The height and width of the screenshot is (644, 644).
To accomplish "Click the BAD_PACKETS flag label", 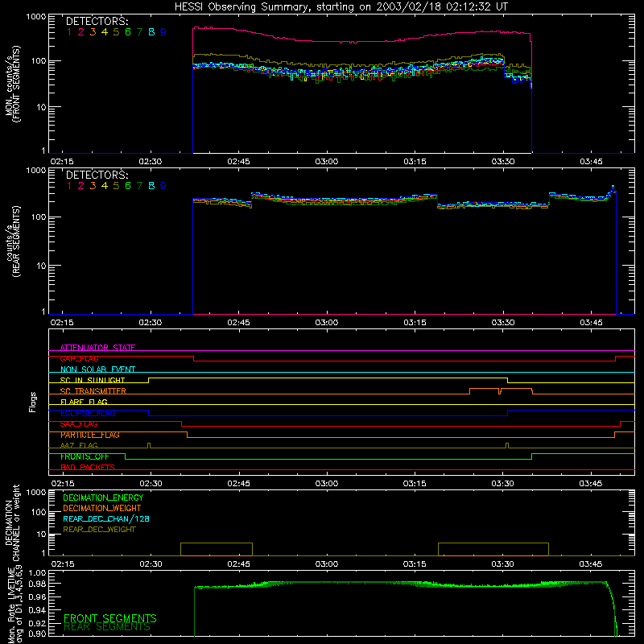I will (x=88, y=468).
